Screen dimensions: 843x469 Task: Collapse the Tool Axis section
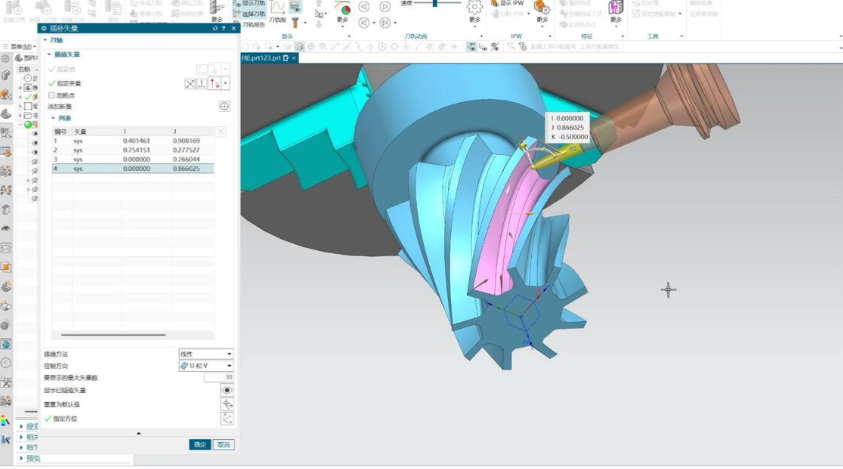tap(46, 40)
